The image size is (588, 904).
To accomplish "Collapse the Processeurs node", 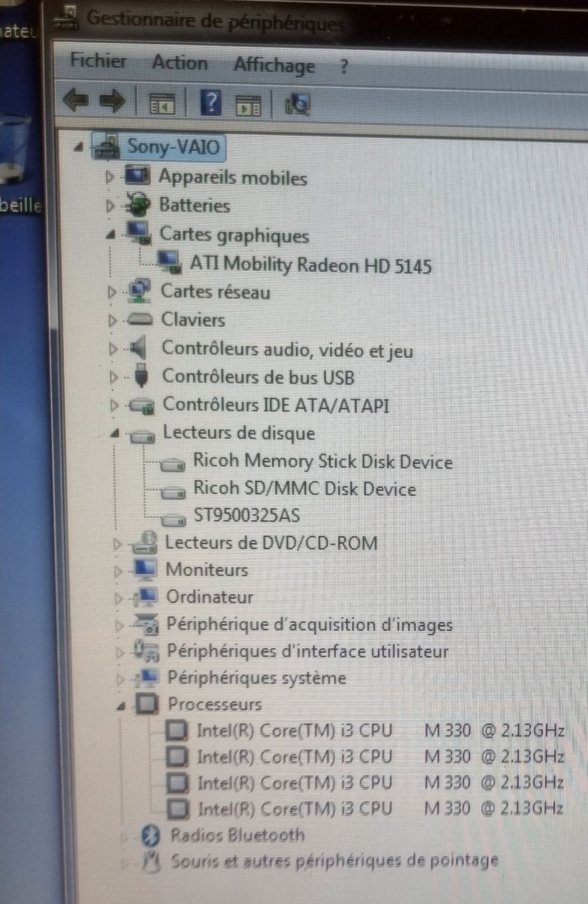I will click(x=121, y=706).
